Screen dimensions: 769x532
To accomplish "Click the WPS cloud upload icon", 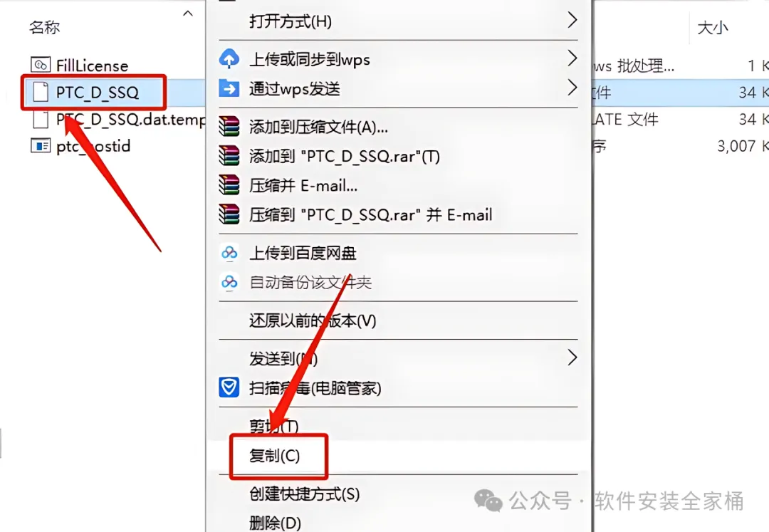I will (x=229, y=59).
